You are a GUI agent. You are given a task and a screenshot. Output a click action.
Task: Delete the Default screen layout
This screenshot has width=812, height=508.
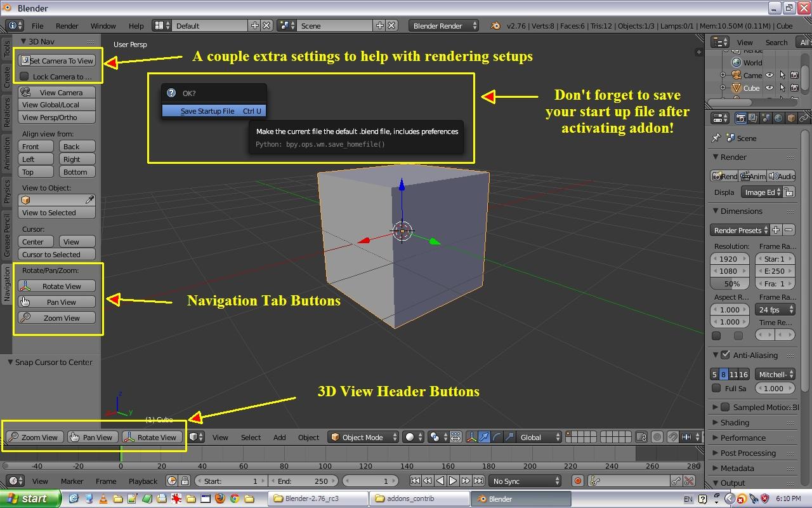[267, 25]
